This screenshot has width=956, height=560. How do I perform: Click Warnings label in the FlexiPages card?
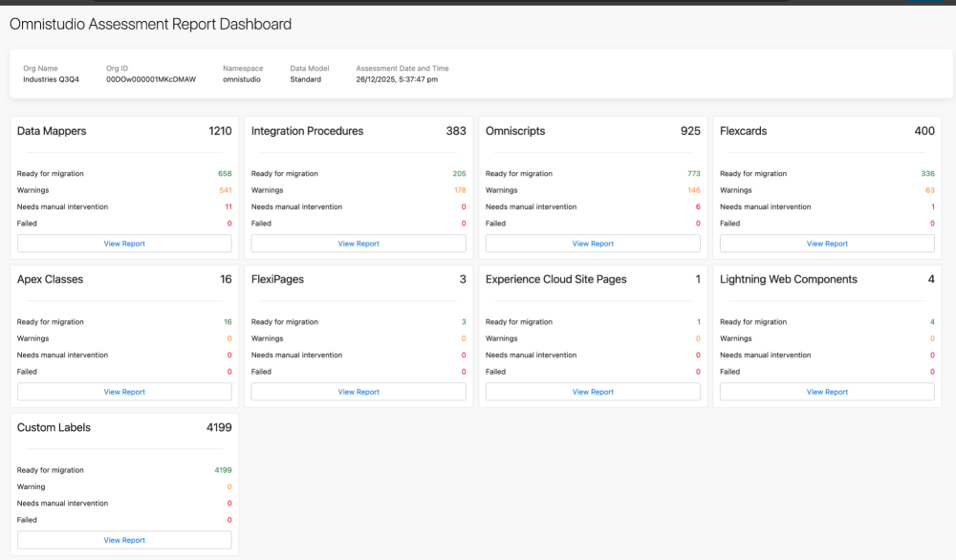coord(267,338)
